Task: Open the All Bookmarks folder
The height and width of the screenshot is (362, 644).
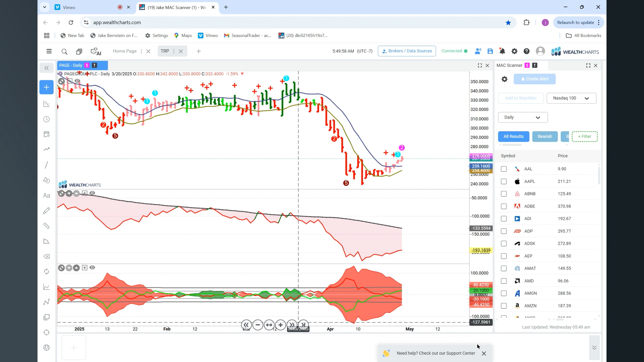Action: 584,36
